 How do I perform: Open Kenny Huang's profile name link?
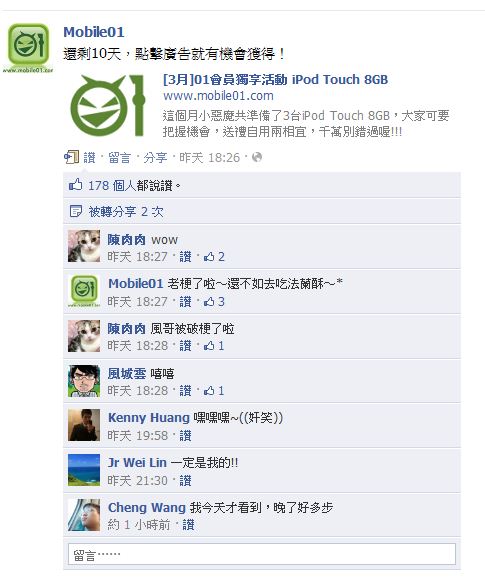coord(149,418)
